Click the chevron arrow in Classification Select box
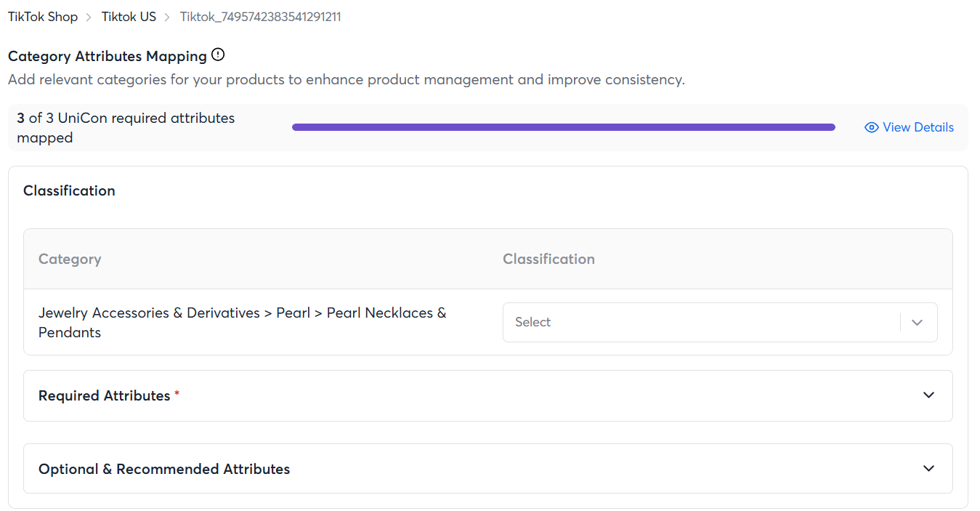This screenshot has width=980, height=511. pos(917,323)
